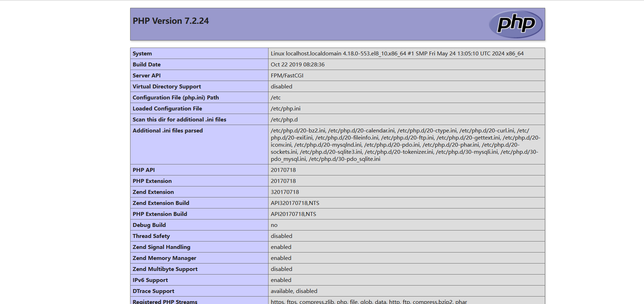Image resolution: width=644 pixels, height=304 pixels.
Task: Select 'Scan this dir for additional .ini files'
Action: tap(180, 120)
